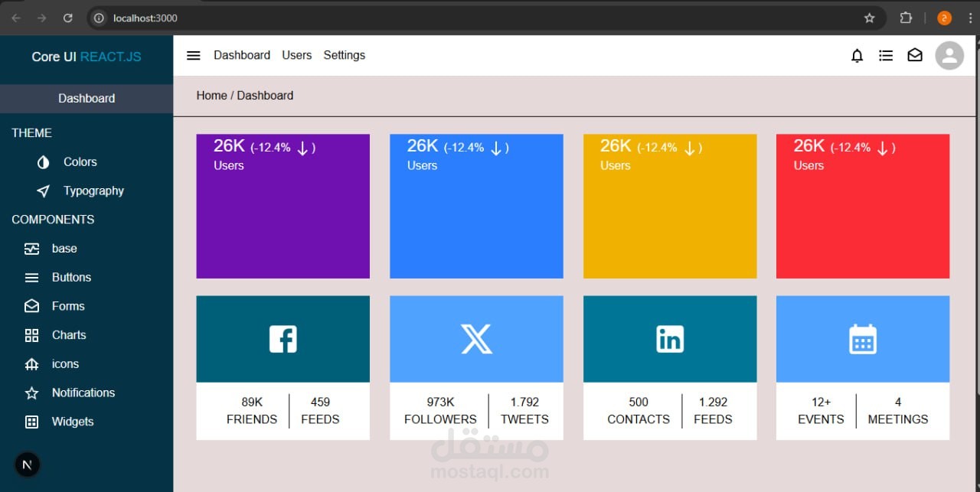Image resolution: width=980 pixels, height=492 pixels.
Task: Select the Widgets item in the sidebar
Action: click(x=73, y=422)
